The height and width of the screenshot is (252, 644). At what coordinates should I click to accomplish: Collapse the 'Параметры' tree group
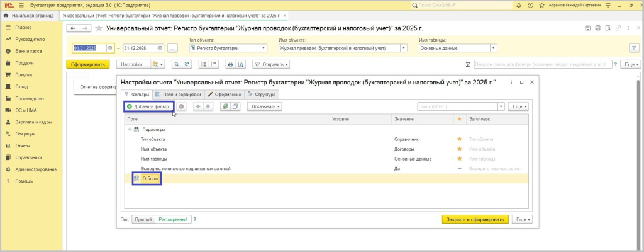pos(129,129)
